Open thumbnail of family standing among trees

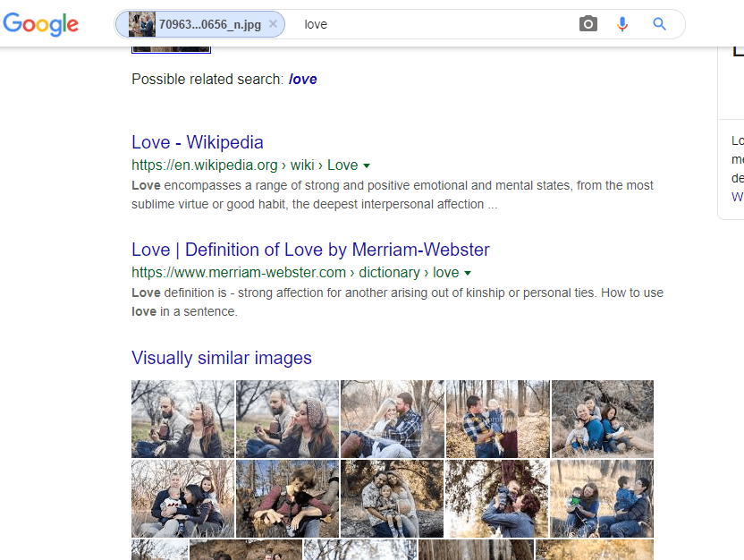click(497, 419)
